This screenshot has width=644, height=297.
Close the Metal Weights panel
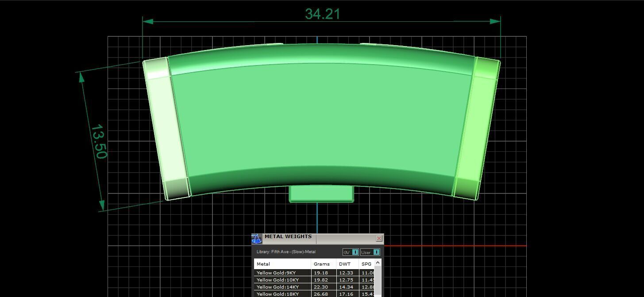point(379,239)
